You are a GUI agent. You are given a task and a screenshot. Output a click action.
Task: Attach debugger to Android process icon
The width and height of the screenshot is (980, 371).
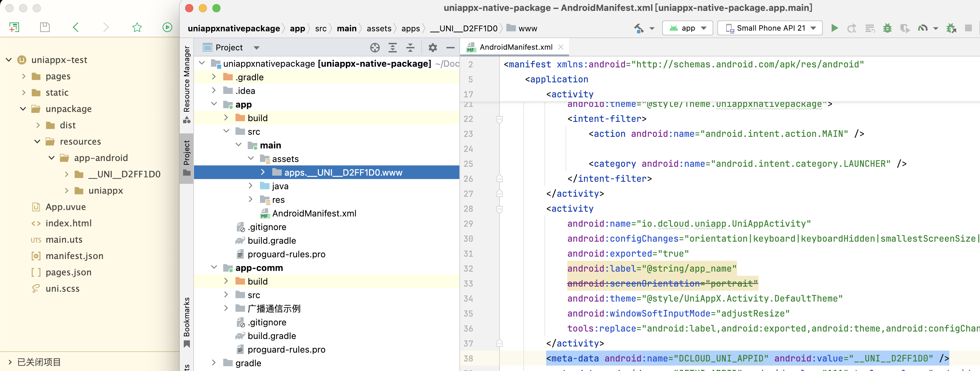point(951,28)
